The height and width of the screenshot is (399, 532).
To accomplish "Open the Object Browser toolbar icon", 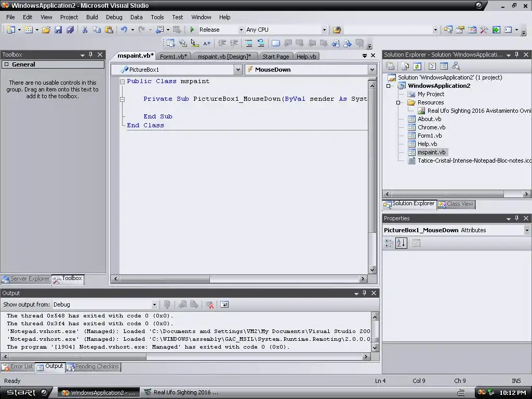I will click(472, 30).
